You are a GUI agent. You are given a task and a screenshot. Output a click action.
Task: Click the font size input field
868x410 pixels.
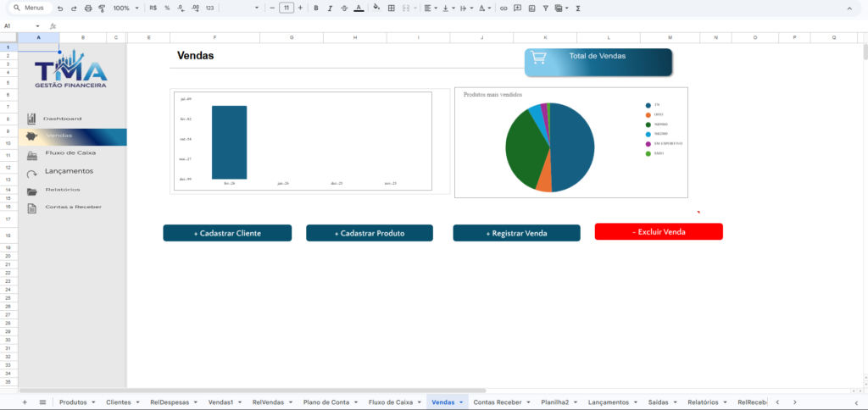point(286,8)
